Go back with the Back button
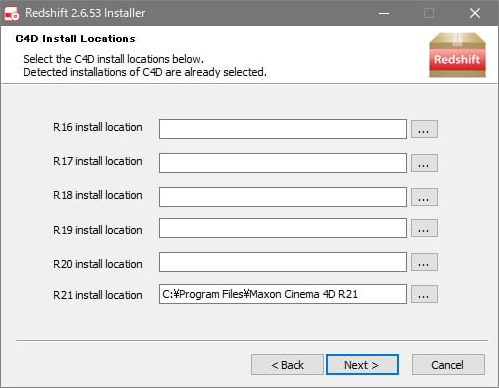 coord(287,365)
